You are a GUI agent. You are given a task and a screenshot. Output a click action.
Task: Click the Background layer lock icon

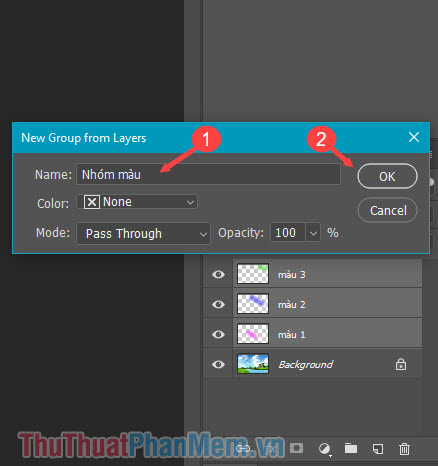pos(401,364)
